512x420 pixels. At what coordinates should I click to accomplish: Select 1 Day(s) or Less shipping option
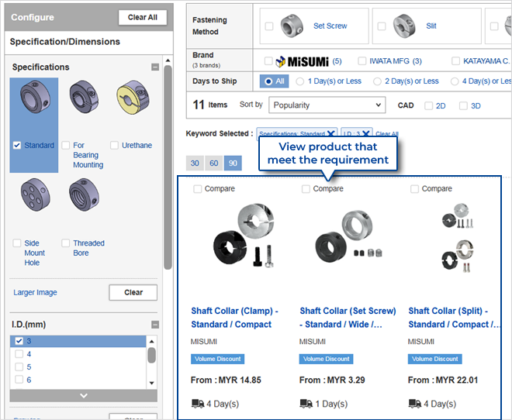click(x=301, y=81)
